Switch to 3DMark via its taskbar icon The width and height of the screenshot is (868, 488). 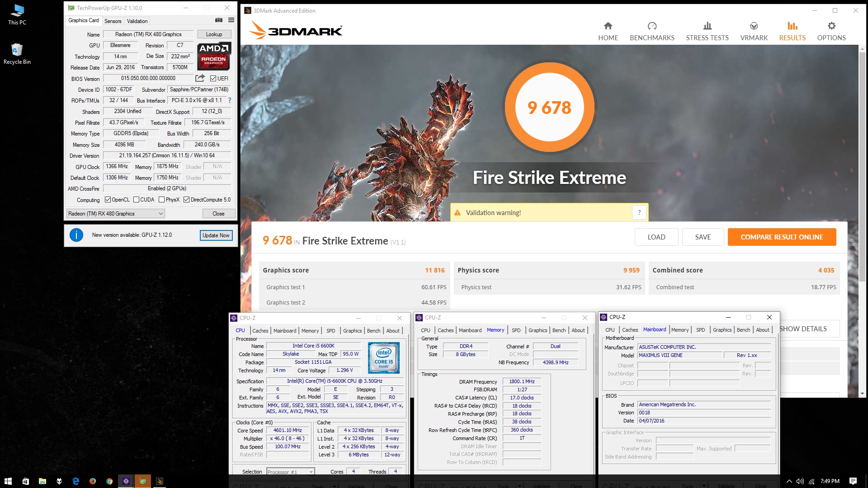[x=160, y=481]
